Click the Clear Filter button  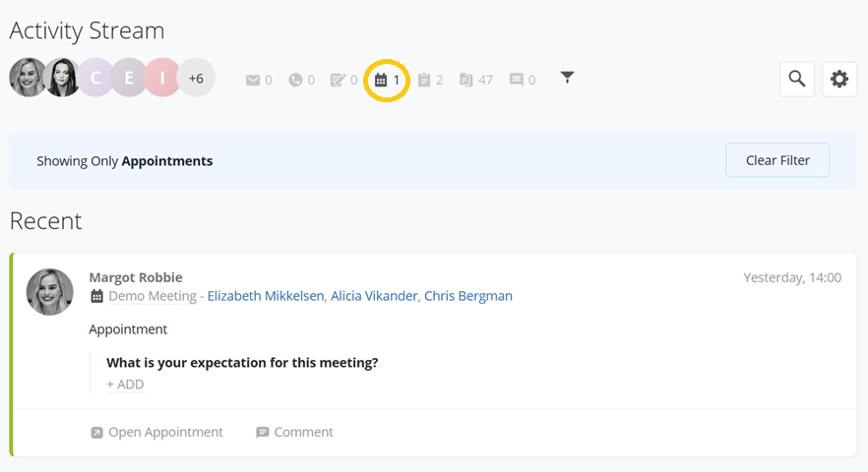click(777, 160)
